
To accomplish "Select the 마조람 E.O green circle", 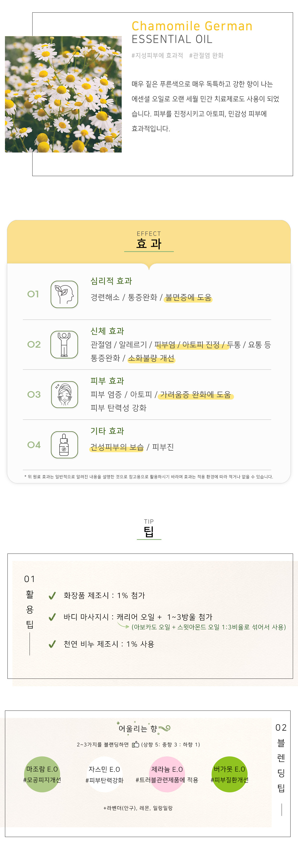I will (x=42, y=774).
